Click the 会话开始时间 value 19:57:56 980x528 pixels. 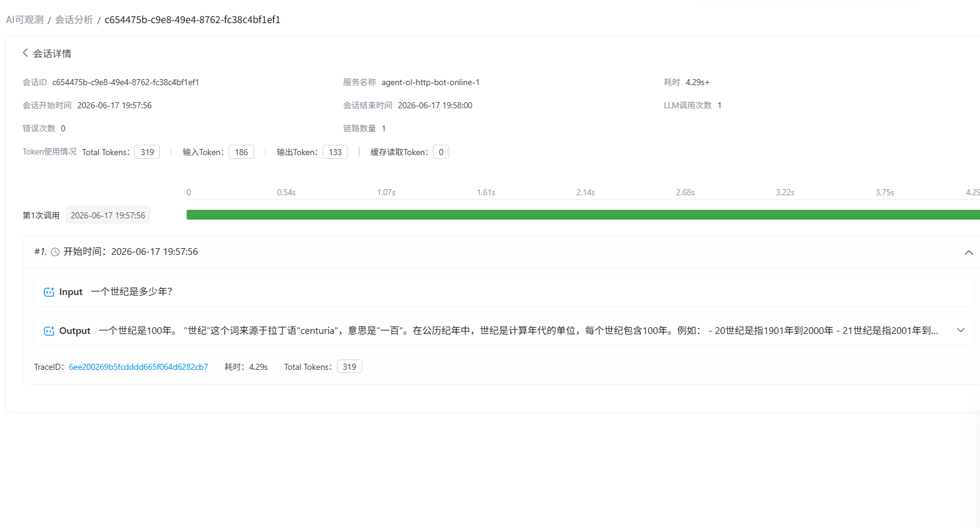[114, 105]
